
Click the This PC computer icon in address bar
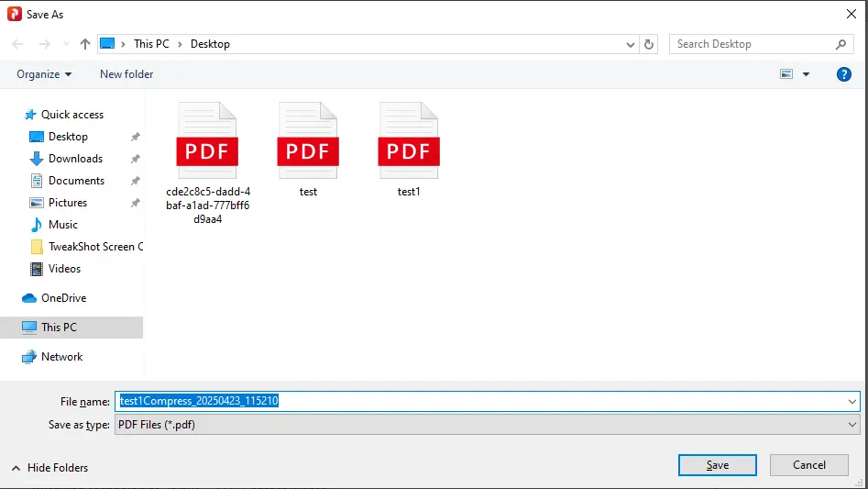[107, 44]
